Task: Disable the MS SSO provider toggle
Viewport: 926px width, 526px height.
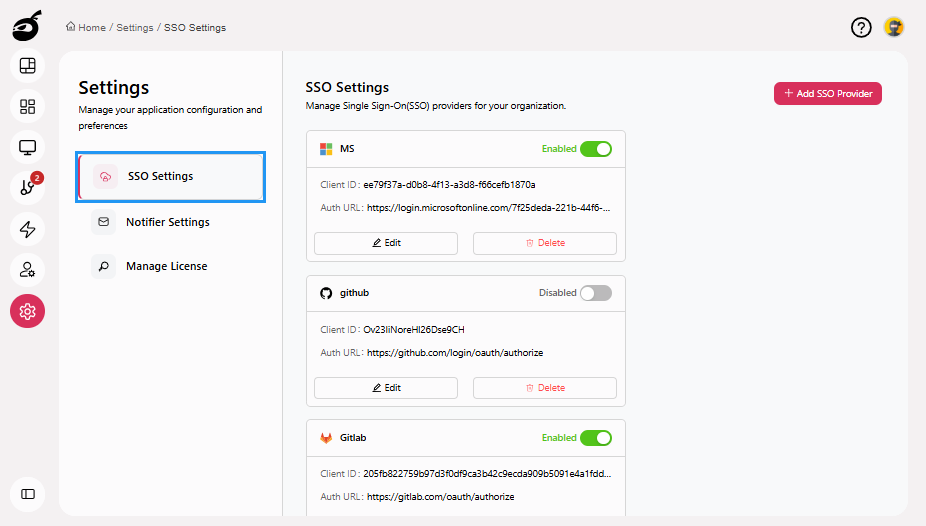Action: pyautogui.click(x=595, y=149)
